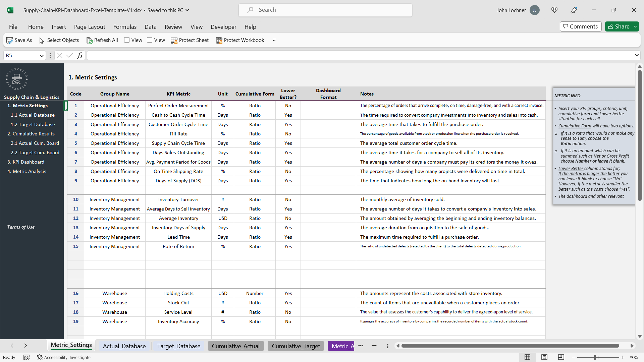Switch to Normal view in status bar
This screenshot has height=362, width=644.
point(527,357)
